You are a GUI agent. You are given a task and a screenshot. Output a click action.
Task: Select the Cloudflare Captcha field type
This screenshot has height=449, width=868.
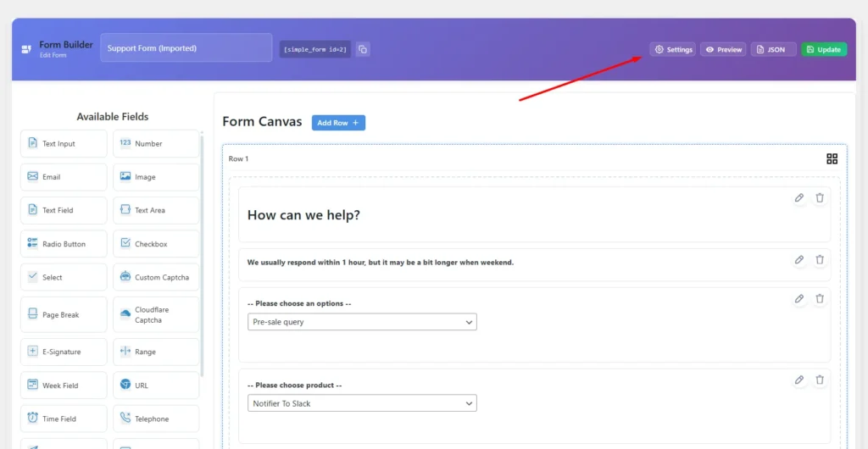pyautogui.click(x=156, y=314)
